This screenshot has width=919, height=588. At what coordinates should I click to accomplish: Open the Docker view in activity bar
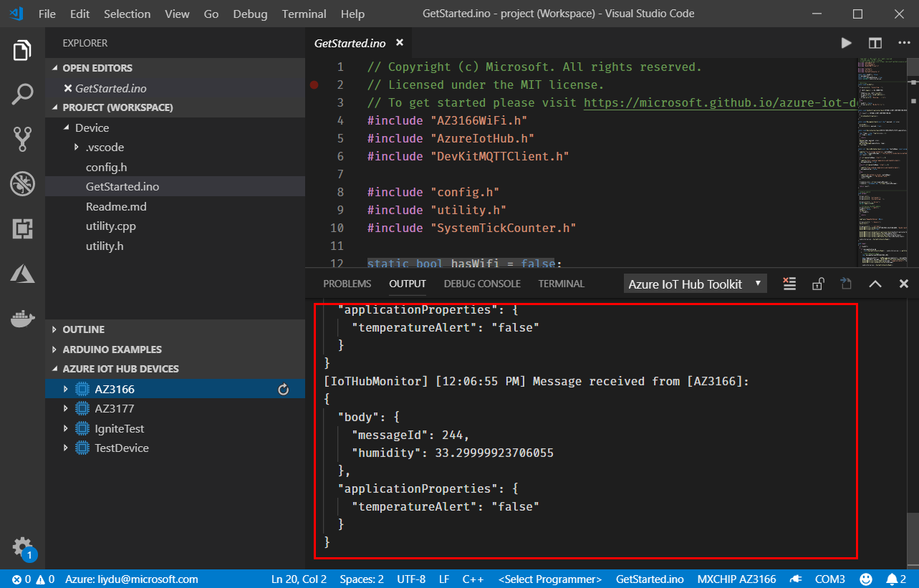click(22, 317)
